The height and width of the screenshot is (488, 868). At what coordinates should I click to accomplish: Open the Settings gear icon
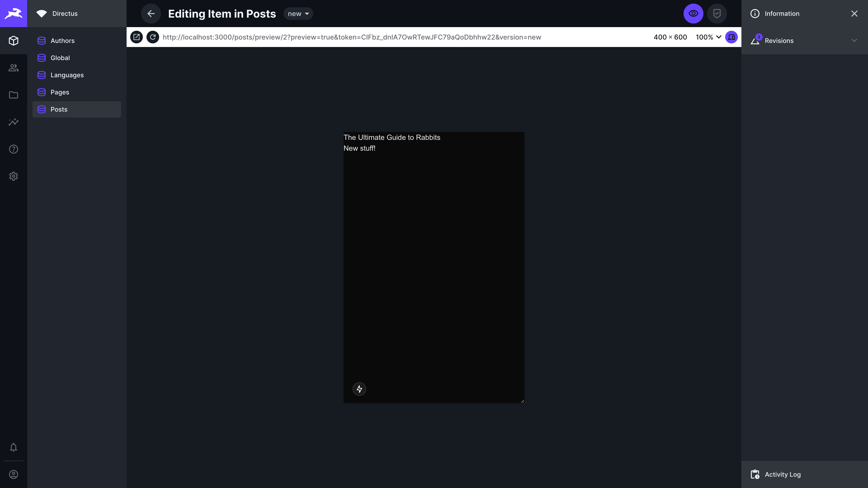pyautogui.click(x=14, y=176)
